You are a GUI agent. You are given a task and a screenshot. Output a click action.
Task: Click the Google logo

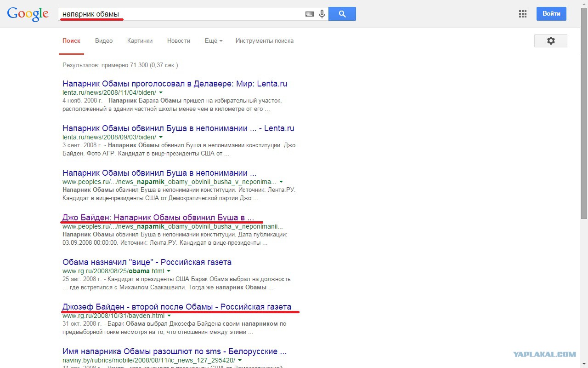[28, 14]
